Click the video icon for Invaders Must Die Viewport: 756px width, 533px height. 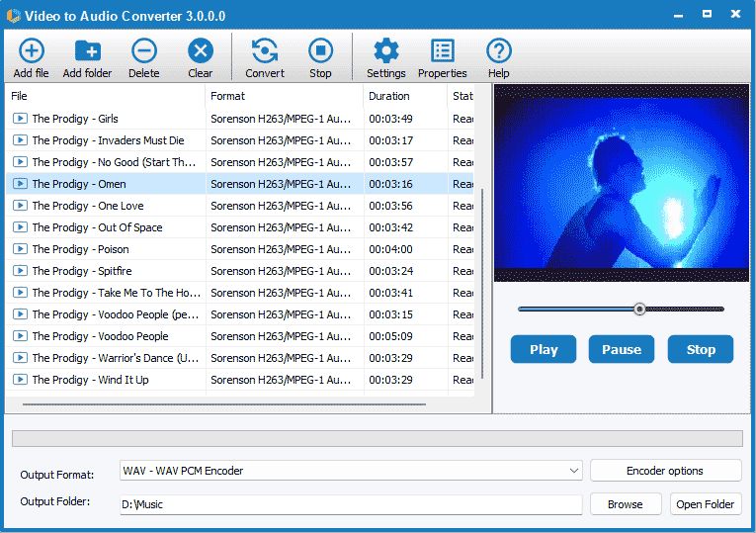[x=20, y=139]
